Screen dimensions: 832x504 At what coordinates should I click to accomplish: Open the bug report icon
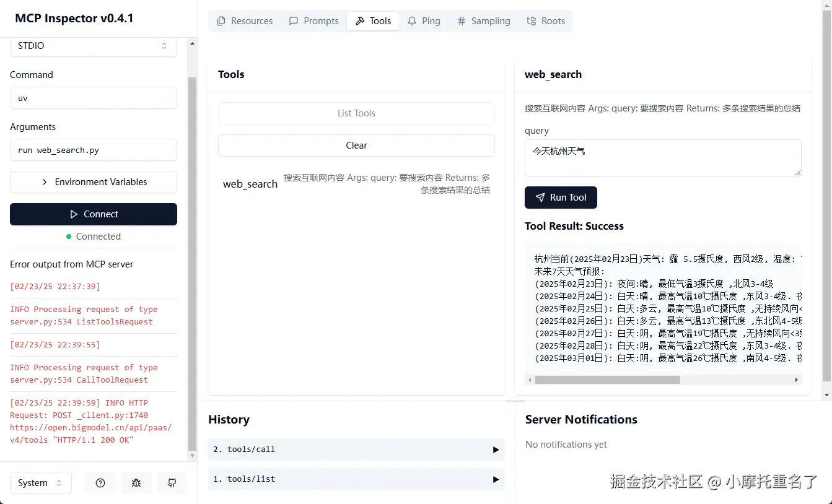click(136, 483)
